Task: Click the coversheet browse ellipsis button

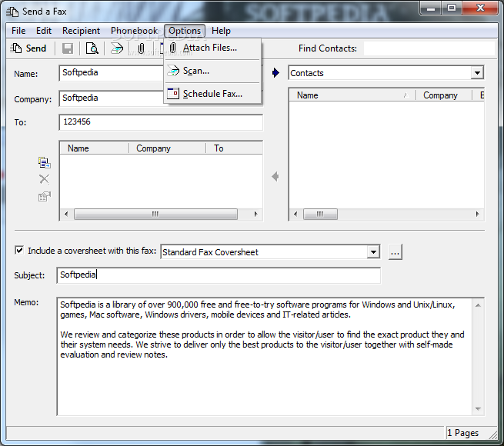Action: (x=395, y=252)
